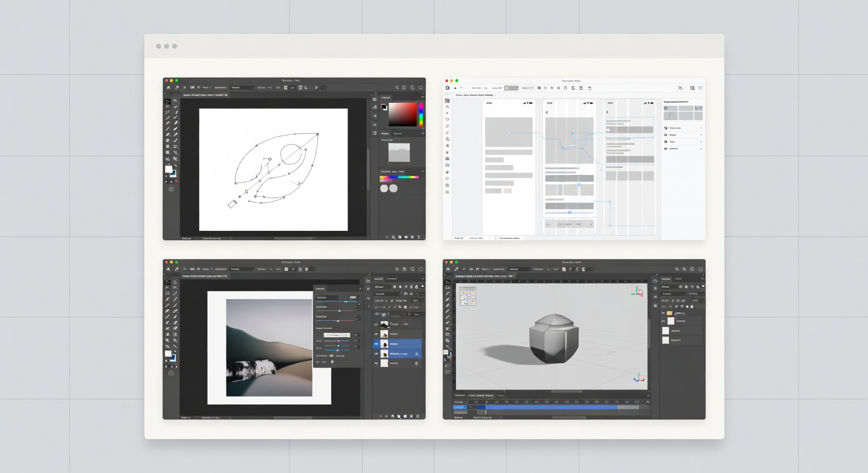Click blue background swatch in landscape window toolbar
This screenshot has width=868, height=473.
(x=173, y=358)
